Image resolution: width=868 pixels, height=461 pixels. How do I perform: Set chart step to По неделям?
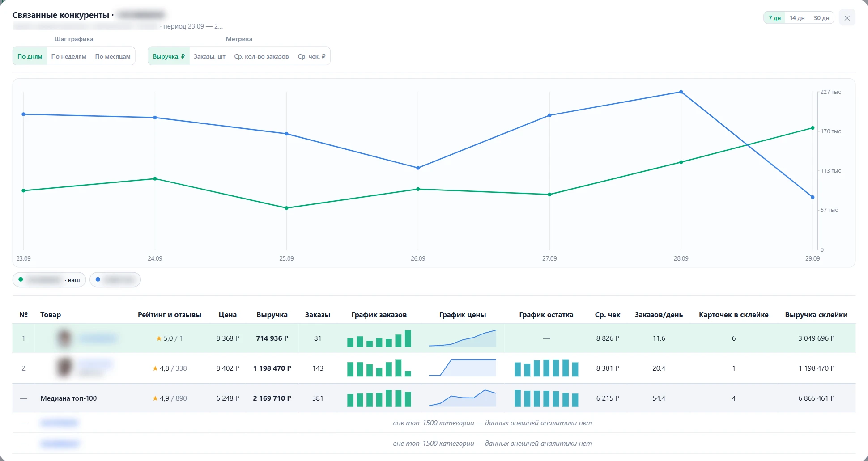68,56
